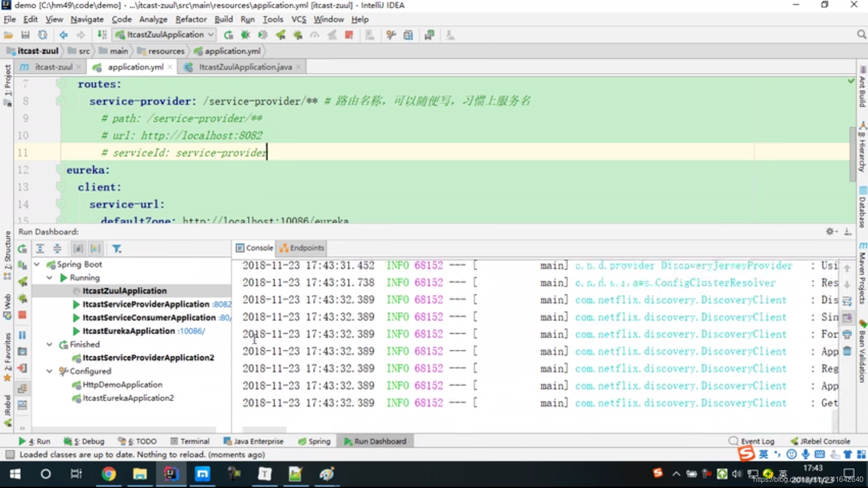Hide the Run Dashboard panel icon
Screen dimensions: 868x488
click(848, 231)
